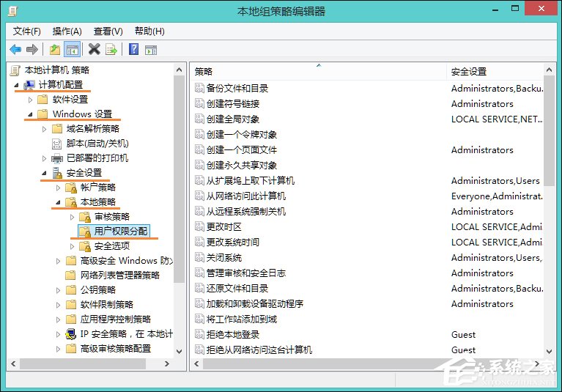Image resolution: width=562 pixels, height=392 pixels.
Task: Collapse the 安全设置 tree node
Action: click(x=45, y=174)
